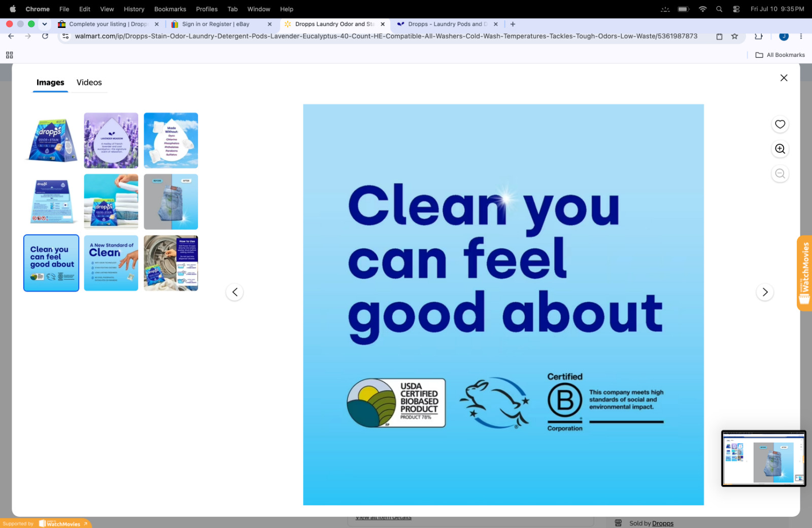The width and height of the screenshot is (812, 528).
Task: Open a new Chrome tab
Action: coord(513,24)
